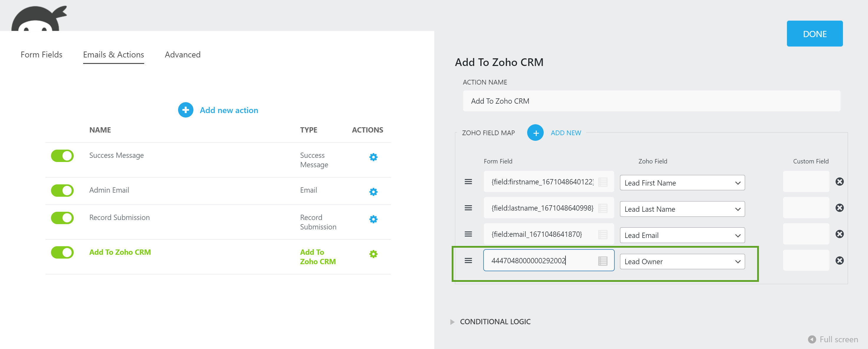The image size is (868, 349).
Task: Remove the Lead First Name mapping row
Action: pos(839,182)
